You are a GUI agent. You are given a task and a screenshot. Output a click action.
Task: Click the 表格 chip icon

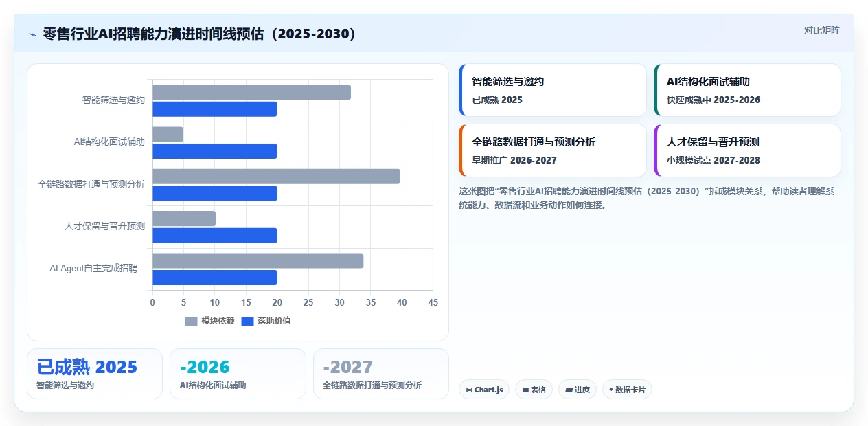click(x=525, y=390)
